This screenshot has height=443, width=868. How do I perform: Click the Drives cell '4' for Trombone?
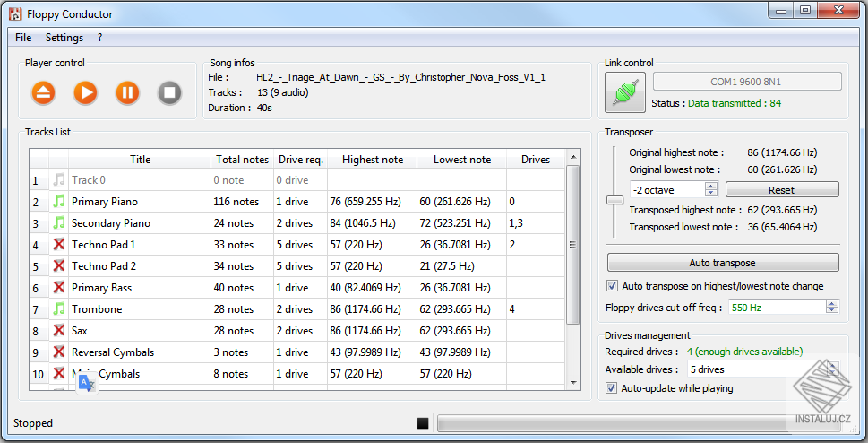click(x=536, y=308)
